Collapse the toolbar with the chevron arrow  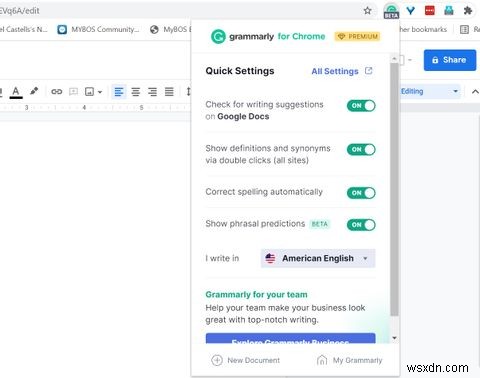pos(475,92)
